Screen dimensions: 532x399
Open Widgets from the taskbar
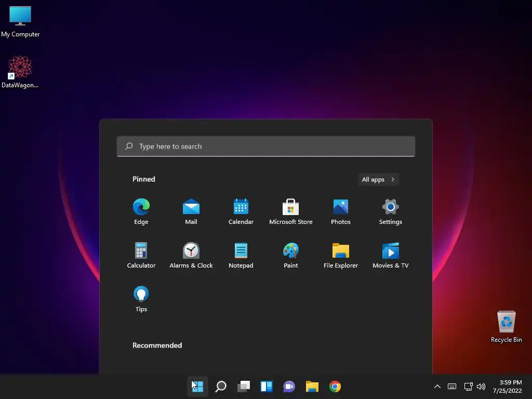click(267, 387)
